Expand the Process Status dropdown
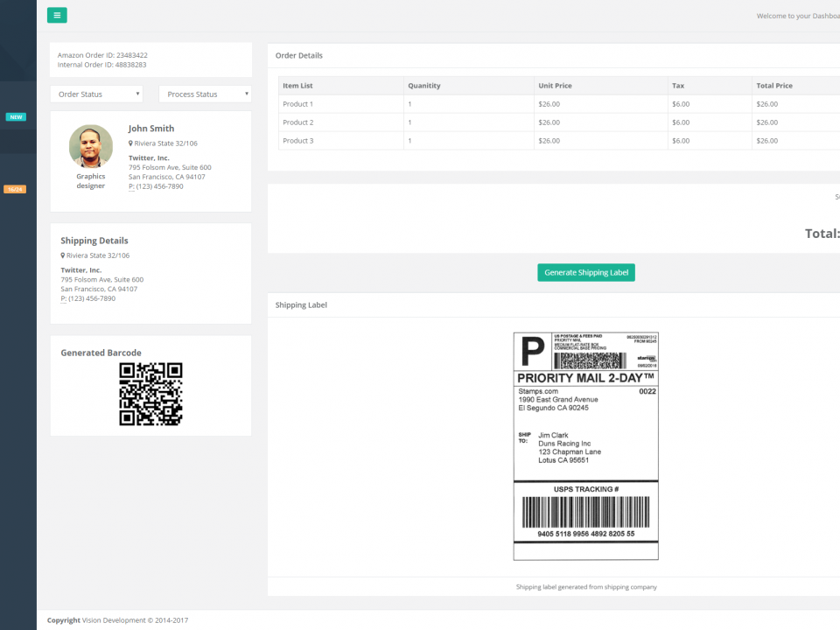Image resolution: width=840 pixels, height=630 pixels. click(x=205, y=94)
